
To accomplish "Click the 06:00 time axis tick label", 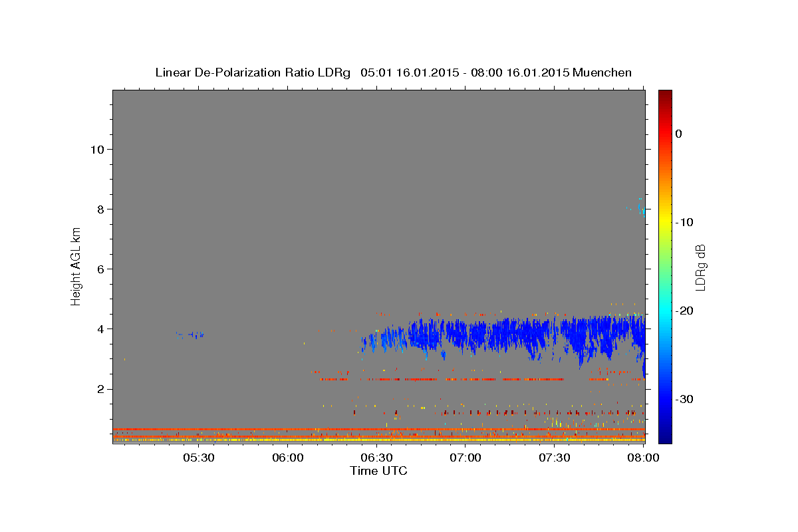I will point(288,458).
